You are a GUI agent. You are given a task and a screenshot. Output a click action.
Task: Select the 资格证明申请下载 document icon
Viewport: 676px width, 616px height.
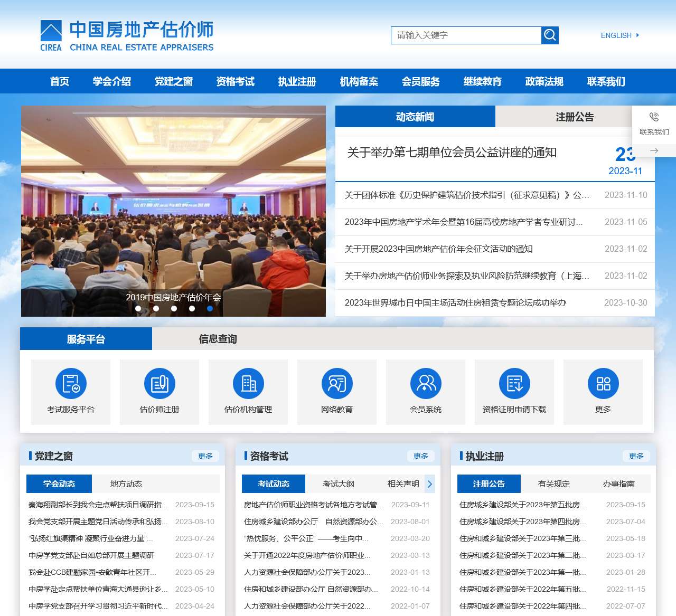click(x=514, y=384)
